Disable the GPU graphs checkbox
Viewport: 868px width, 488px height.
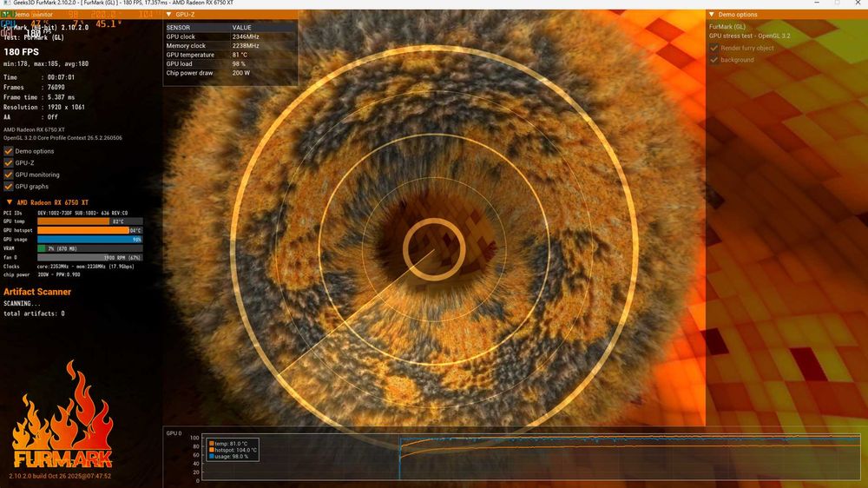coord(9,187)
